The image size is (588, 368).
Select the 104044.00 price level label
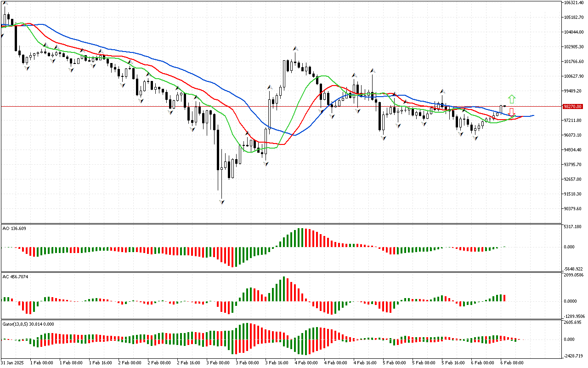pos(574,32)
